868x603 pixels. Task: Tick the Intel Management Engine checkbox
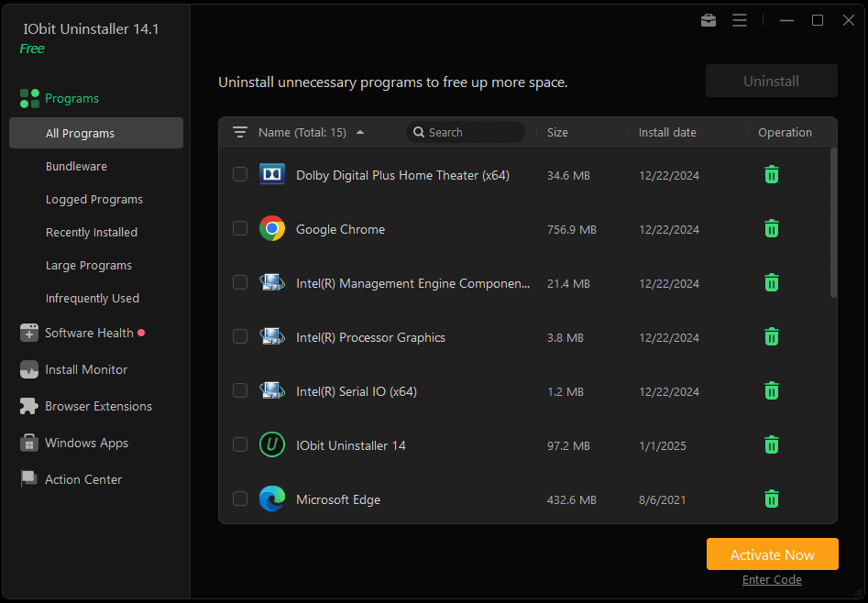pyautogui.click(x=240, y=282)
